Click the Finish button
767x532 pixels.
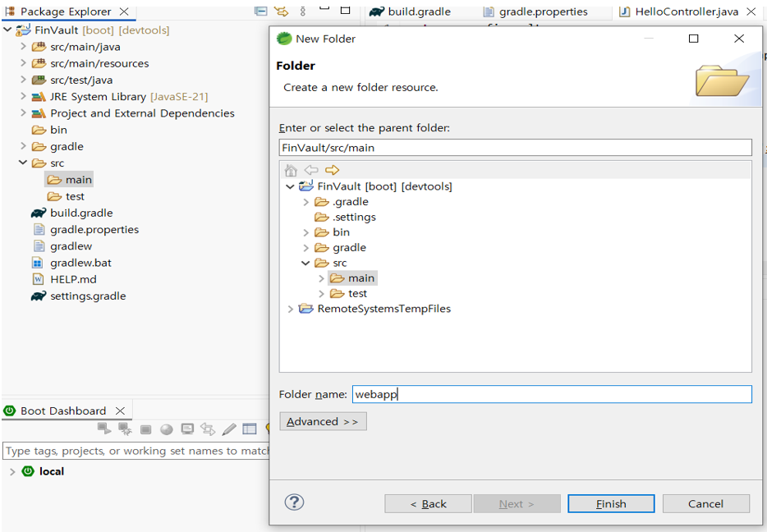click(611, 503)
